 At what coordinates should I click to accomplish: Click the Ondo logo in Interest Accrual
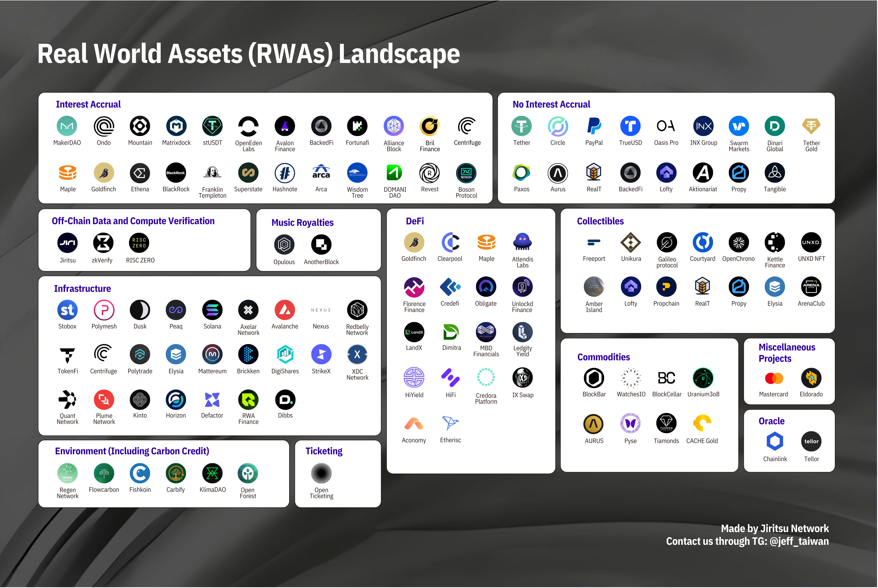pos(103,126)
